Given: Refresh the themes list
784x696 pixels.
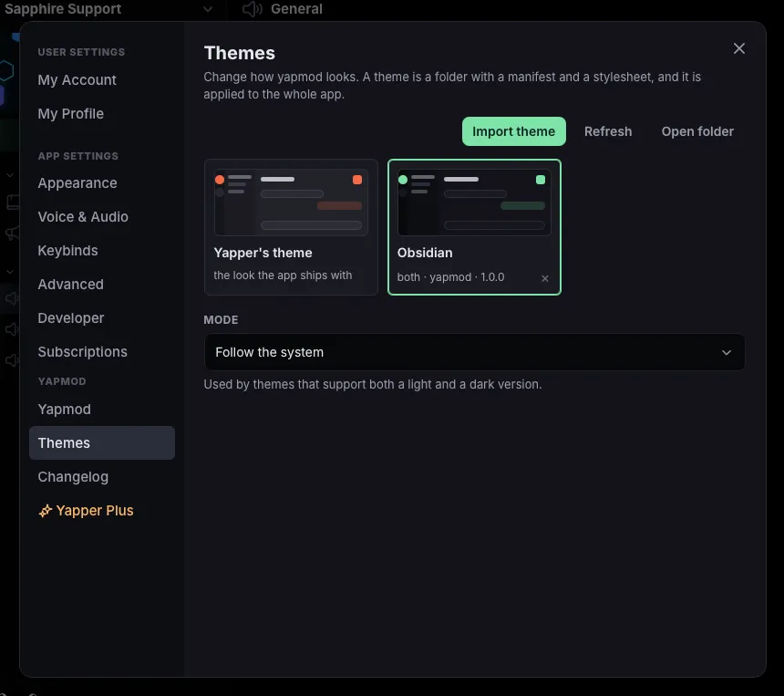Looking at the screenshot, I should point(608,131).
